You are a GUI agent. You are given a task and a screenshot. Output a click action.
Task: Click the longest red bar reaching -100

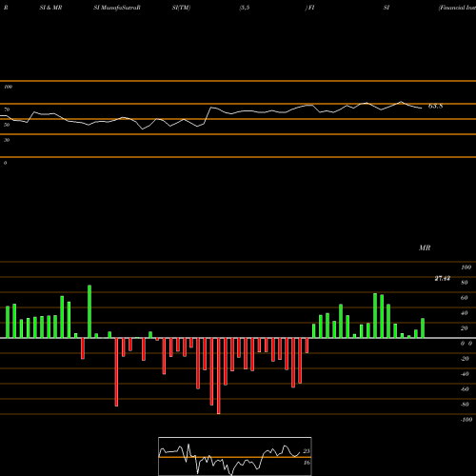point(218,376)
